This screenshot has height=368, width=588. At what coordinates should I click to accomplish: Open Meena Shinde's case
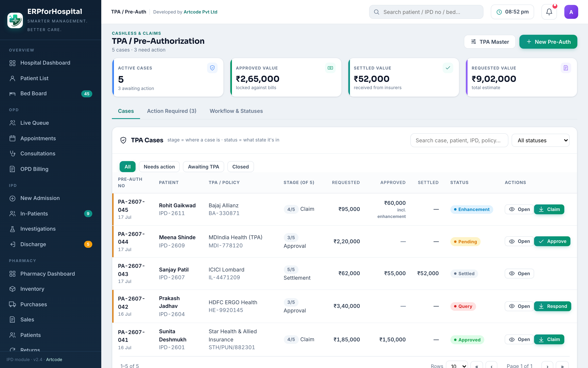point(519,241)
